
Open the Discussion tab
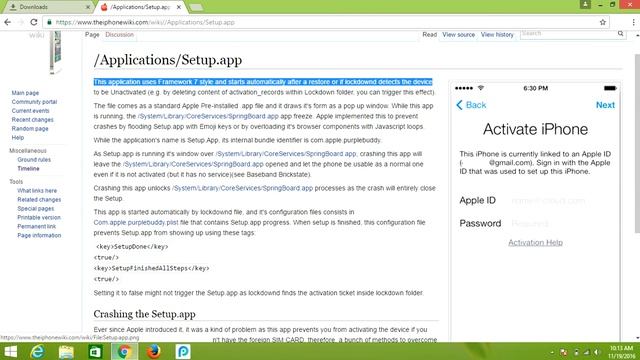tap(120, 35)
